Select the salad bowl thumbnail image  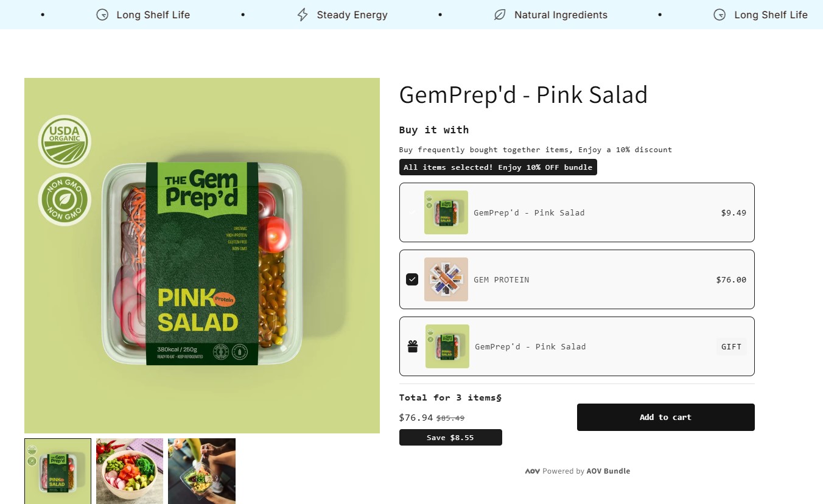130,471
